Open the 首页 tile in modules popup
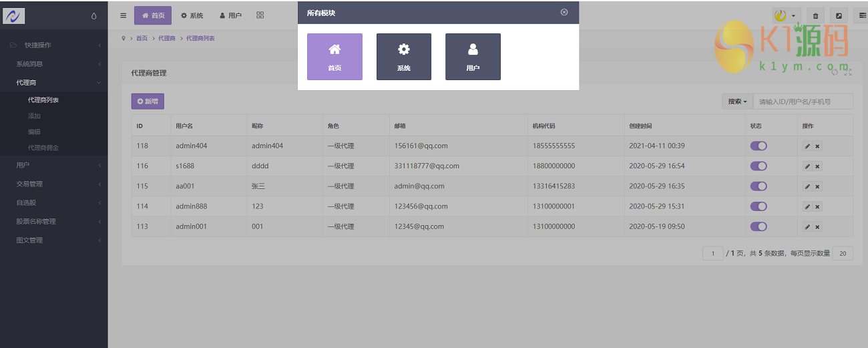 coord(335,57)
